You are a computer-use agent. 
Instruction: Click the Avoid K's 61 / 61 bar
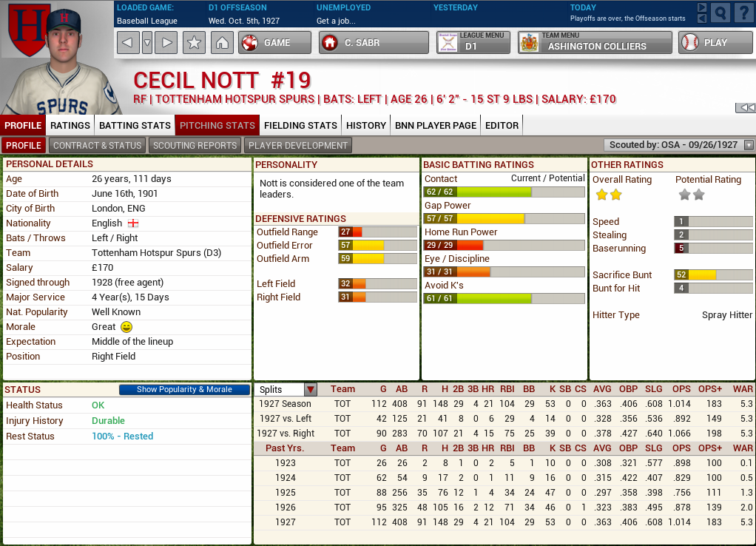pyautogui.click(x=504, y=298)
